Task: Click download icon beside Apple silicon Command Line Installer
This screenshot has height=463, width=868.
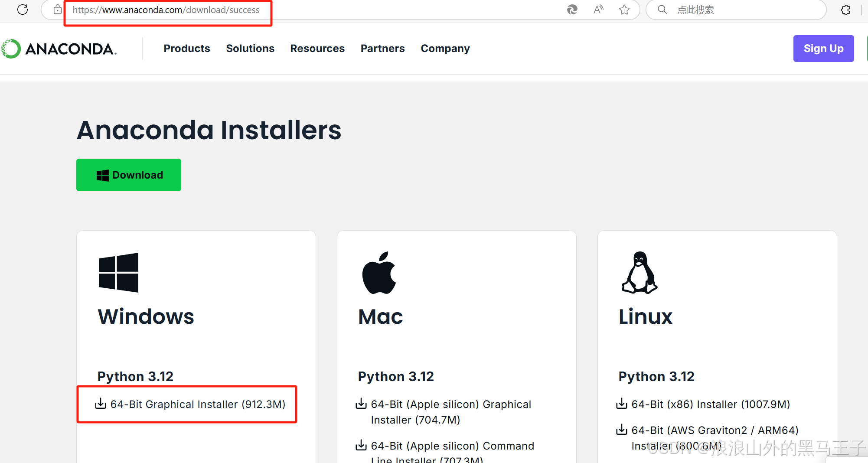Action: 361,445
